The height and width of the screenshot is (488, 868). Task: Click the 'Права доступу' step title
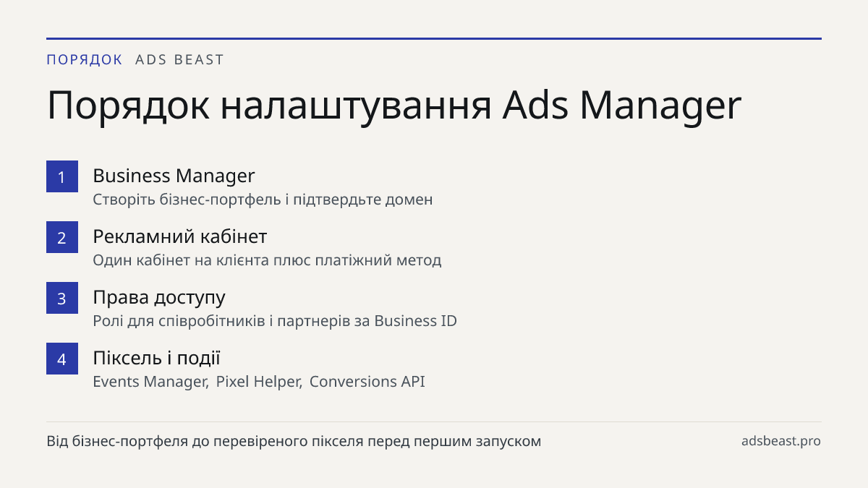pos(159,297)
